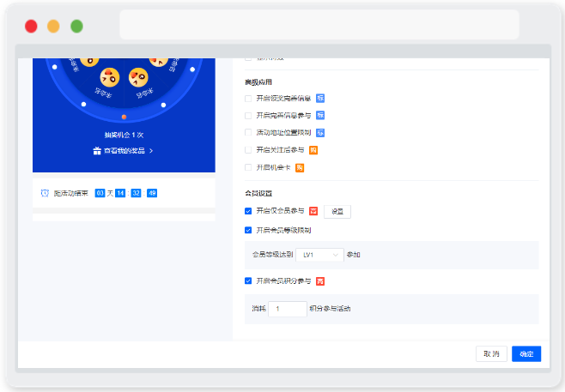The width and height of the screenshot is (565, 392).
Task: Click the 会员等级达到 label
Action: [x=272, y=255]
